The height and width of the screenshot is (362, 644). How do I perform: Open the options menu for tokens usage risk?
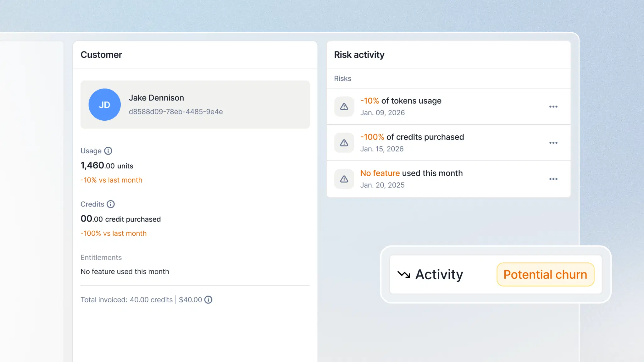[553, 106]
